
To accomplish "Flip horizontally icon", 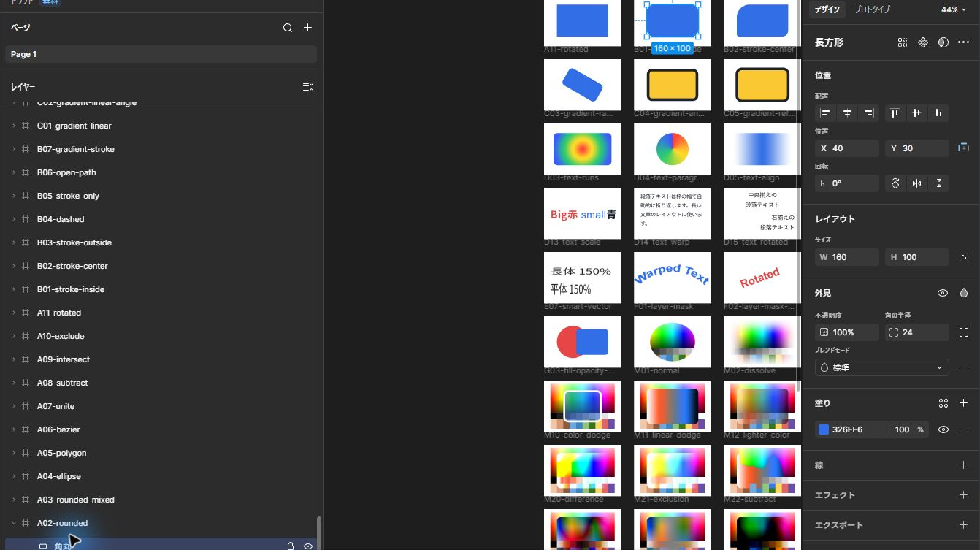I will pos(917,183).
